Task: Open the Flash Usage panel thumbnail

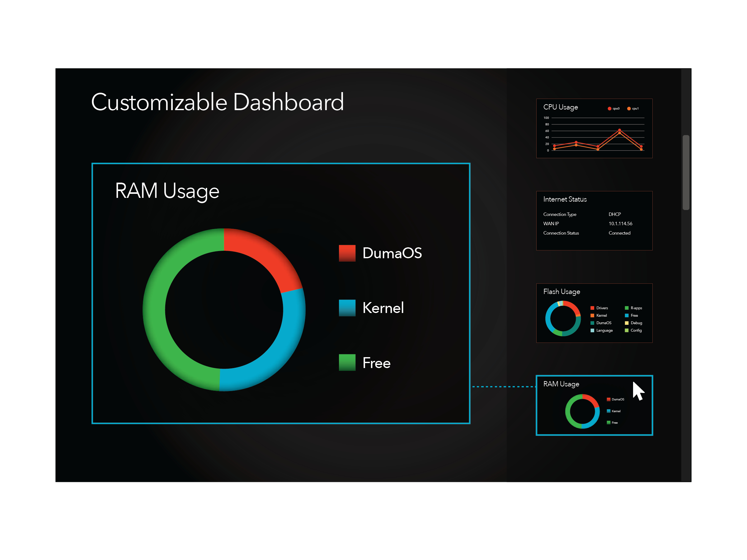Action: [594, 313]
